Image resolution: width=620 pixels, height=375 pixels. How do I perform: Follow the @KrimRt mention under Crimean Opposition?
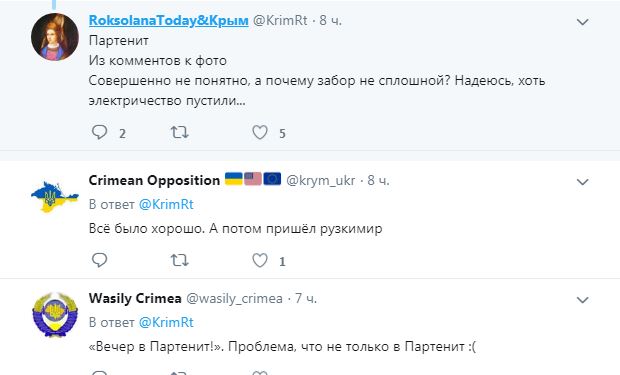tap(166, 204)
